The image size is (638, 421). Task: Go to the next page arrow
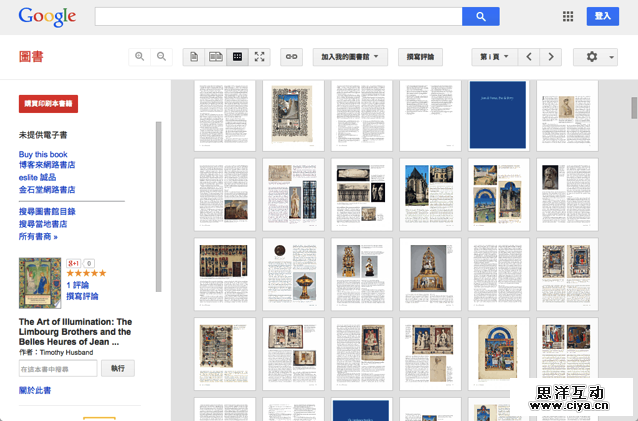tap(551, 57)
